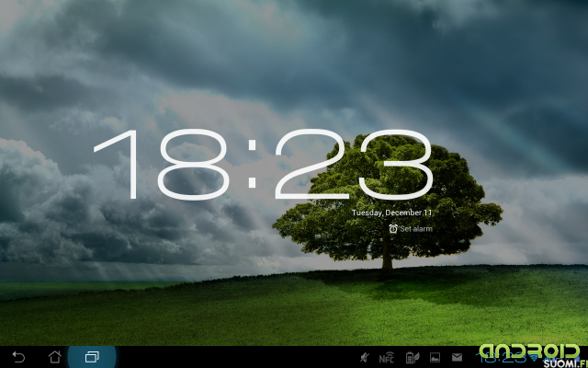Click the alarm clock icon
Screen dimensions: 588x368
pos(393,229)
